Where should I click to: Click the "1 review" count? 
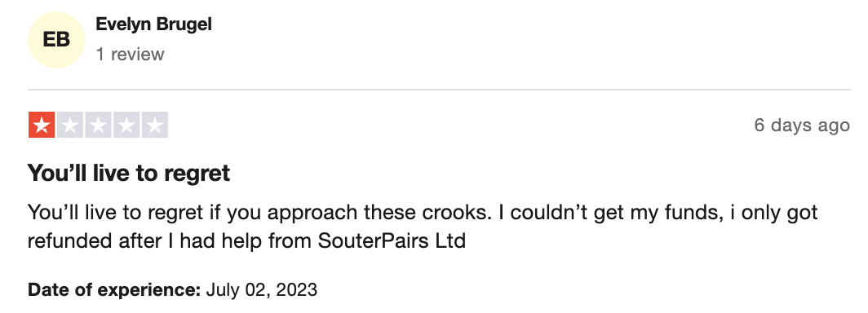tap(130, 54)
